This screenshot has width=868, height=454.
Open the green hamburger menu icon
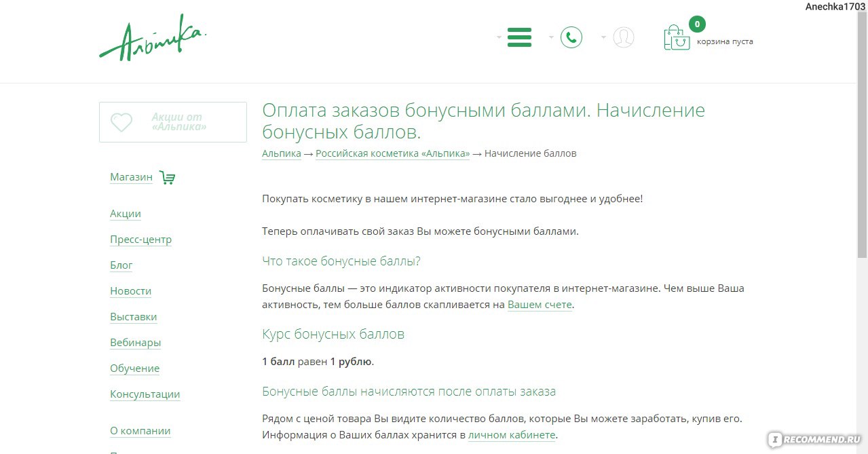tap(519, 37)
